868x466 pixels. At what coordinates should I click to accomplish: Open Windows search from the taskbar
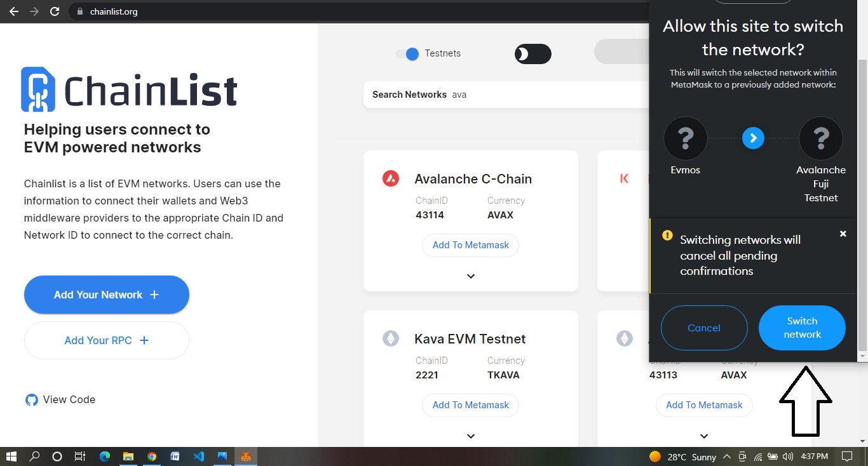tap(34, 456)
